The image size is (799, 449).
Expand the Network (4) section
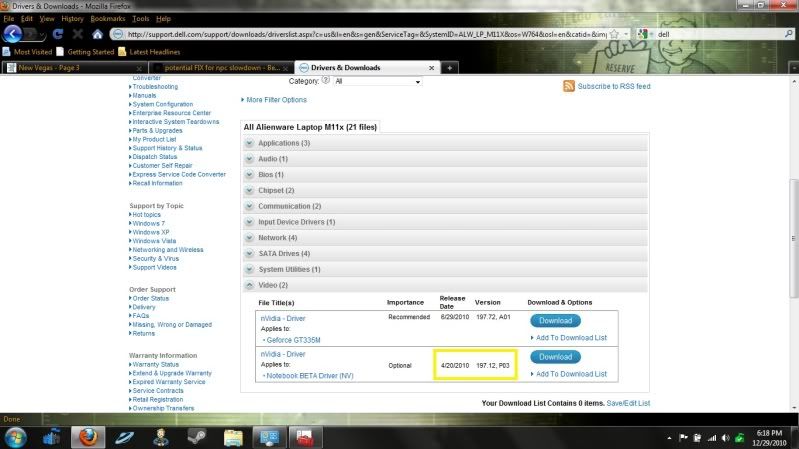(445, 238)
